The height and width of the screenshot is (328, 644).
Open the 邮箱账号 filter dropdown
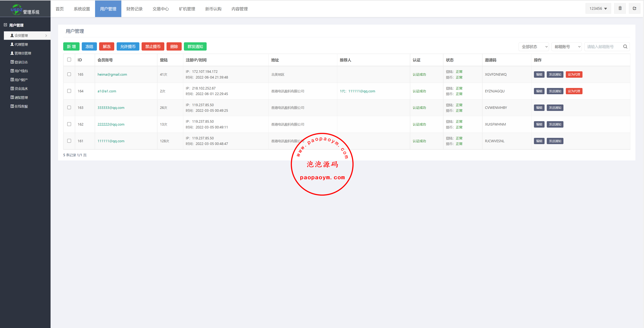(x=566, y=47)
